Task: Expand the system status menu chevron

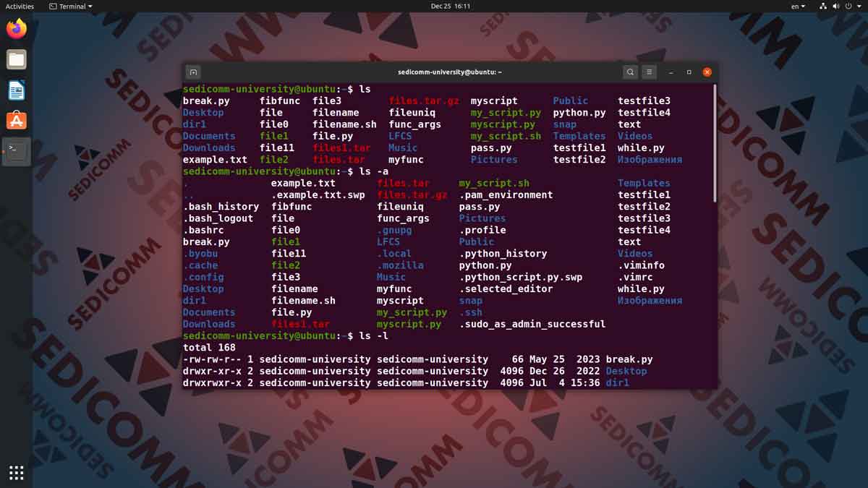Action: (x=858, y=6)
